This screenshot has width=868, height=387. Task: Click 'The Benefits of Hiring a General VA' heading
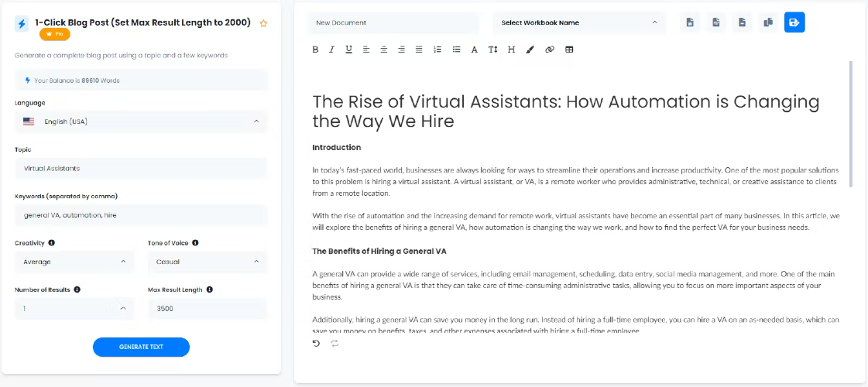tap(379, 251)
